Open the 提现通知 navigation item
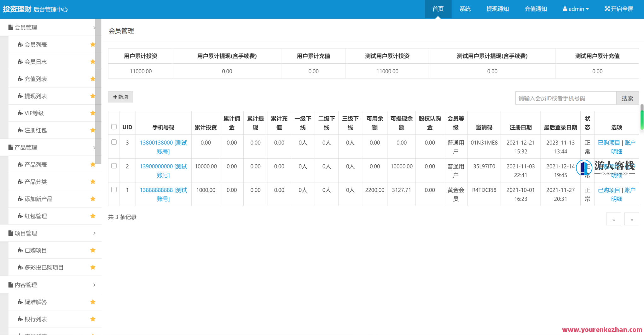This screenshot has width=644, height=335. (497, 9)
